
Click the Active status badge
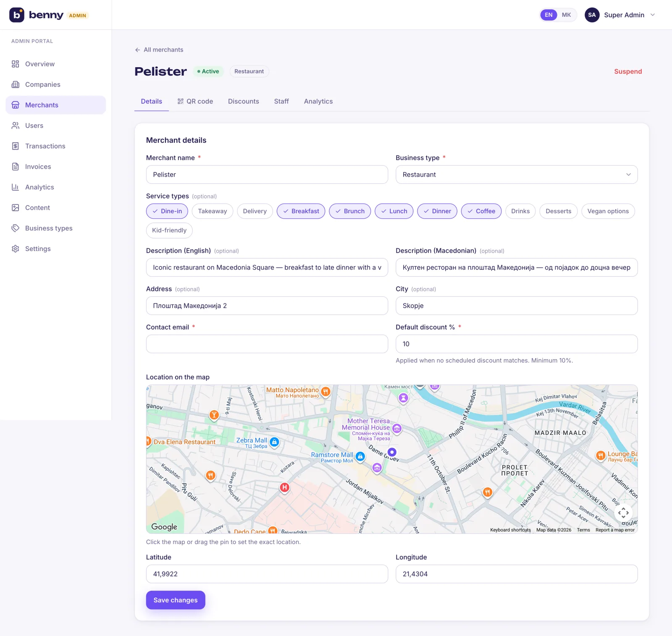(208, 71)
